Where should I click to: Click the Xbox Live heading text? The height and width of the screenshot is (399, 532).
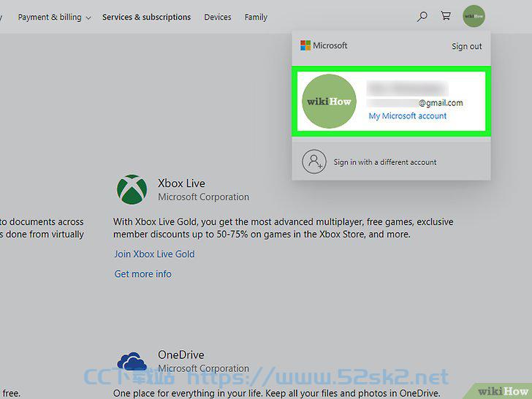coord(181,183)
